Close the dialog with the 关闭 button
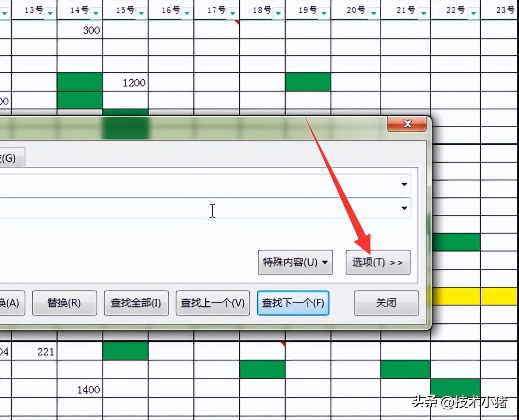This screenshot has height=420, width=519. [386, 303]
